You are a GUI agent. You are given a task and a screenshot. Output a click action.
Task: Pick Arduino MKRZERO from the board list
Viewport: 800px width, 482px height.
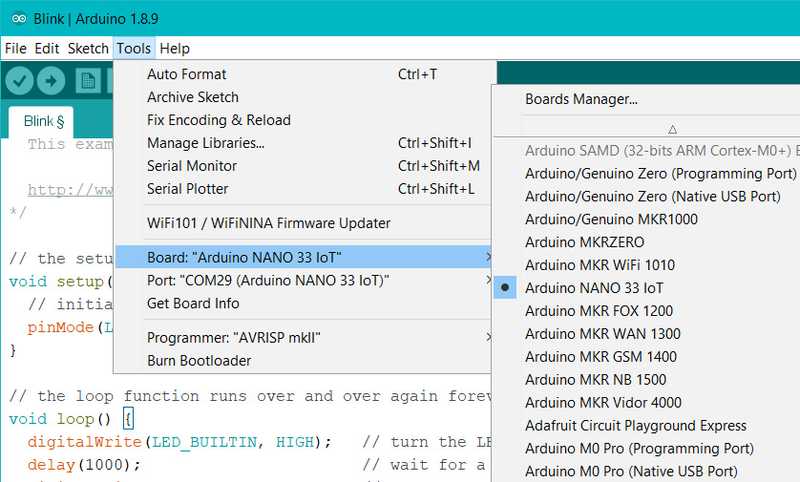click(584, 242)
